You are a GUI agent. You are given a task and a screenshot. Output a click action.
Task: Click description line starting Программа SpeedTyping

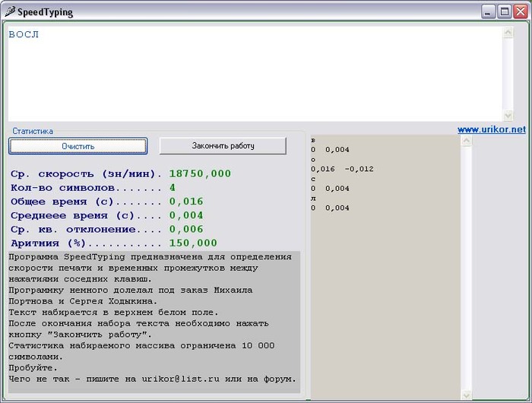click(150, 257)
